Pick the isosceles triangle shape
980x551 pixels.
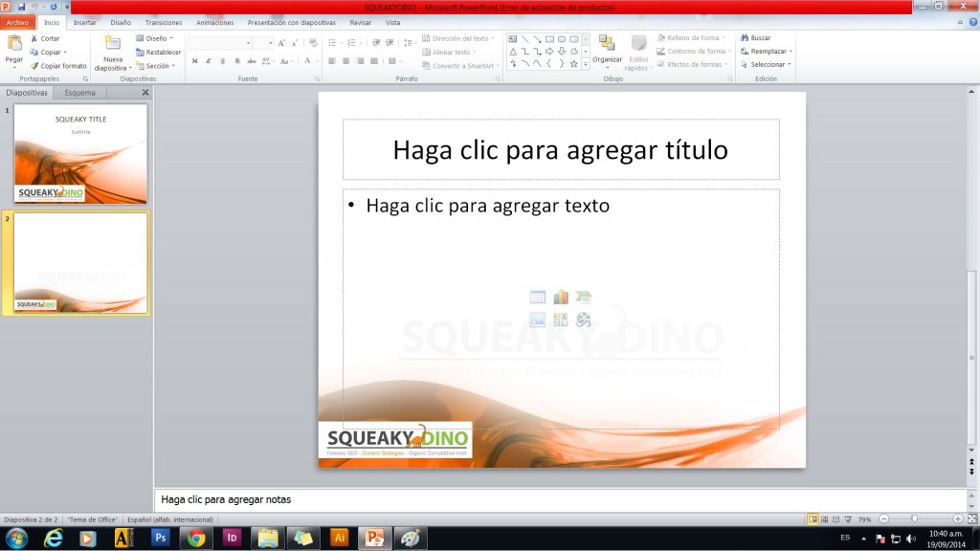click(513, 52)
